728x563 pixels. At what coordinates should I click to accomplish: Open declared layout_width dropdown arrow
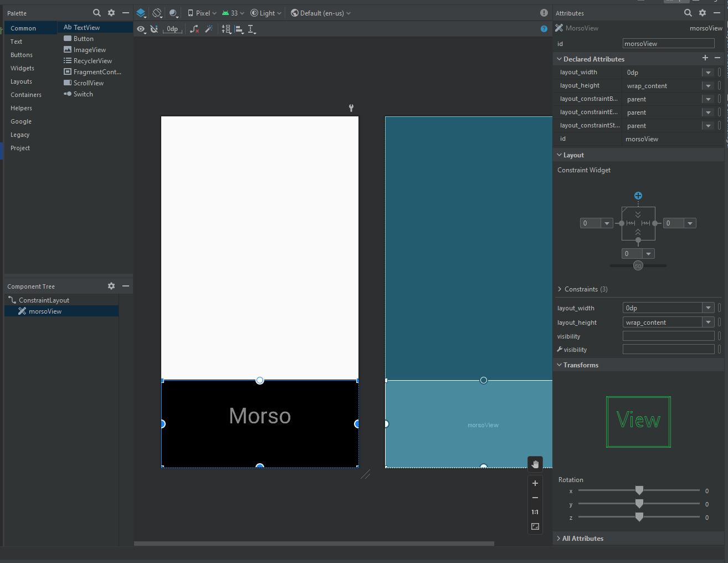point(708,73)
